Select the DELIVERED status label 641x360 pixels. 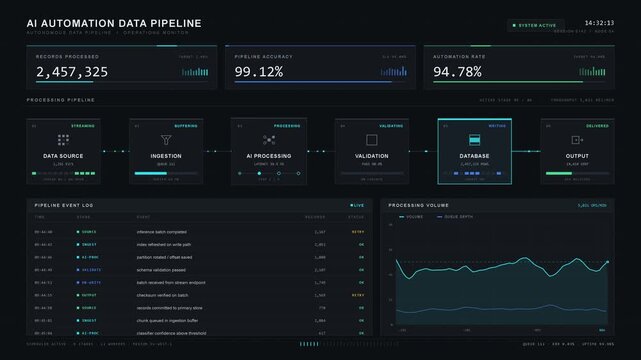[597, 126]
